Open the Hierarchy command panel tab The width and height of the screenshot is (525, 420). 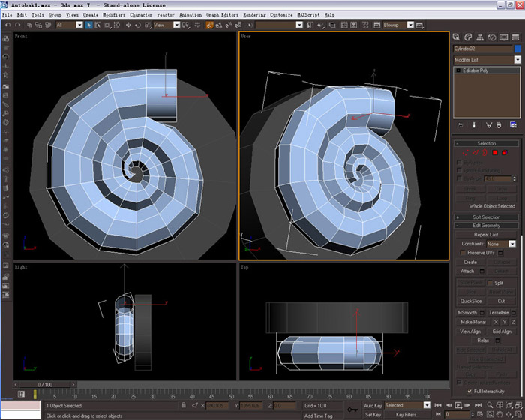480,37
